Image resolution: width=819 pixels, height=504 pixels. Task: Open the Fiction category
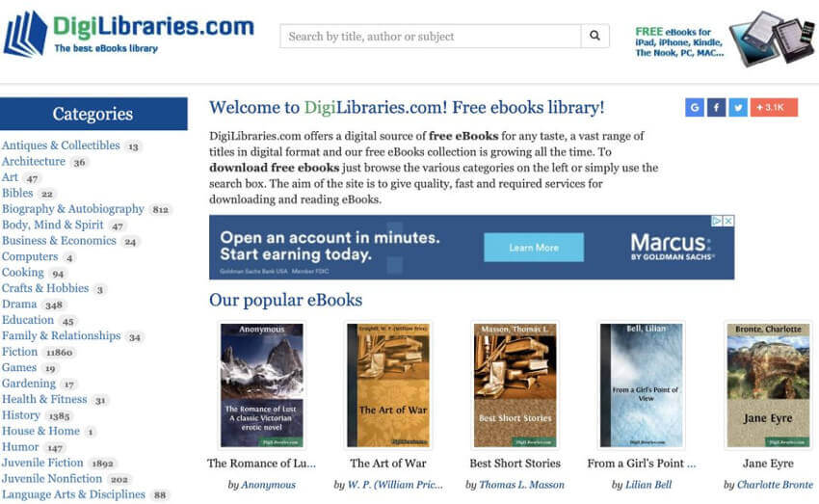[20, 352]
